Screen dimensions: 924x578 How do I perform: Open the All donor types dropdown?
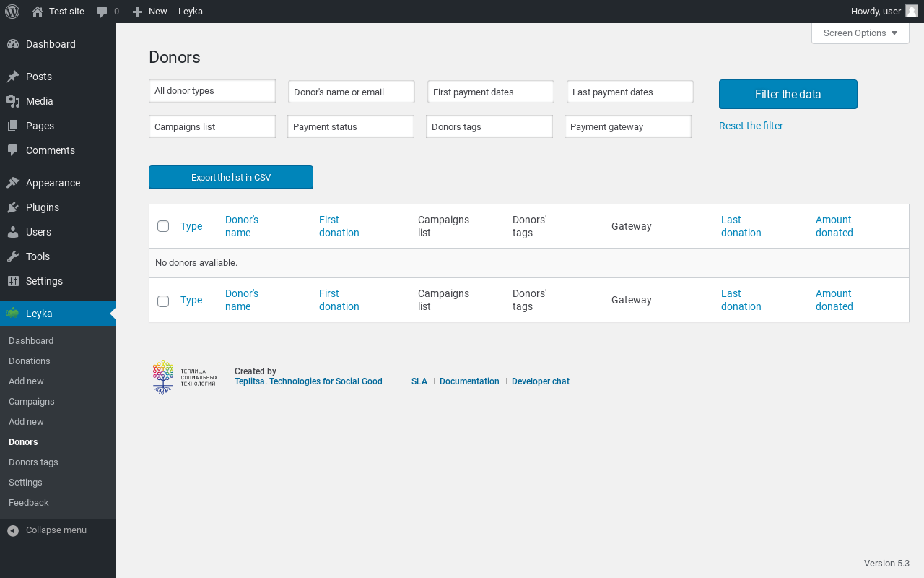pyautogui.click(x=212, y=91)
